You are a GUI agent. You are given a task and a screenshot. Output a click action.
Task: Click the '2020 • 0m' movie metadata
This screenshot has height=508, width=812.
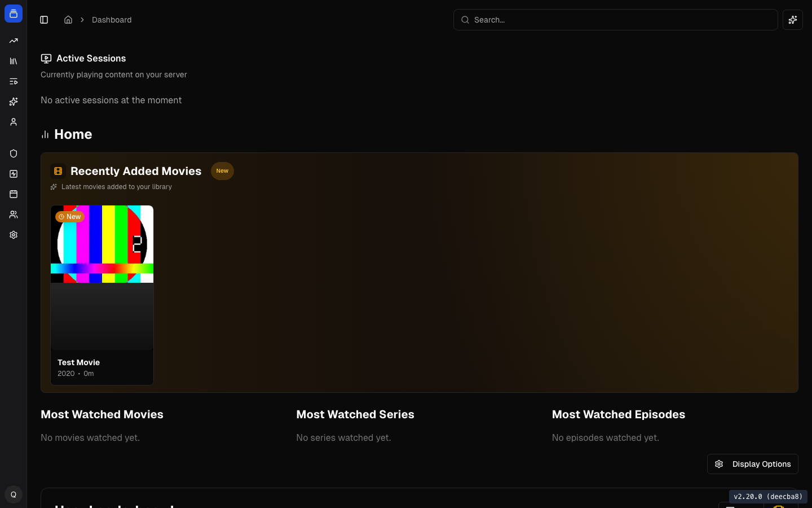pos(76,374)
